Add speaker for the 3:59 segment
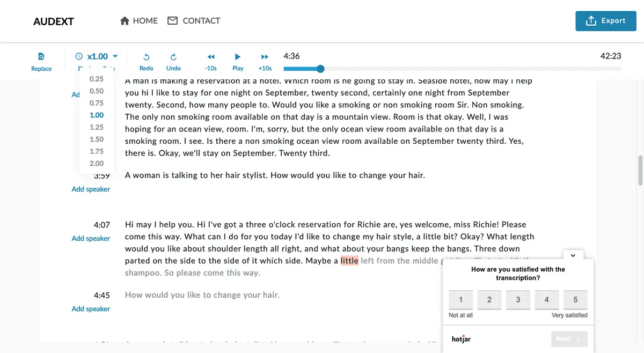 pos(91,189)
